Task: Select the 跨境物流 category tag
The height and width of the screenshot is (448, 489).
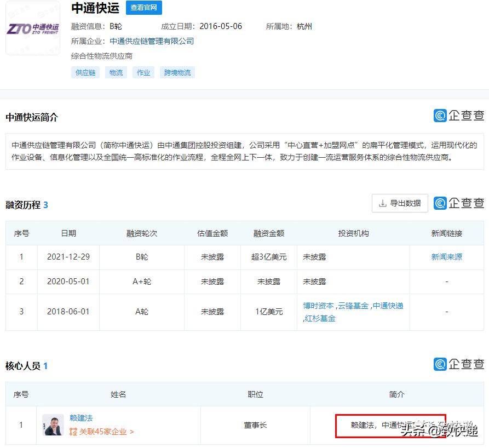Action: [177, 72]
